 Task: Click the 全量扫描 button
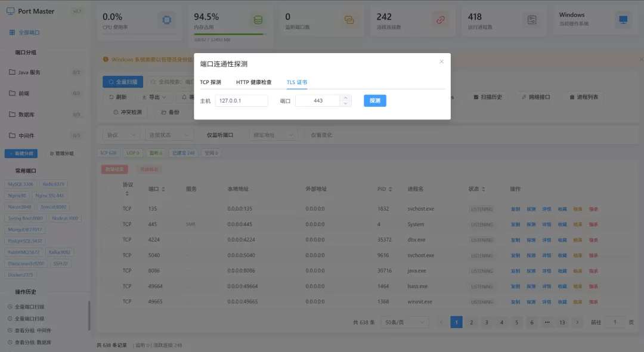(x=123, y=82)
